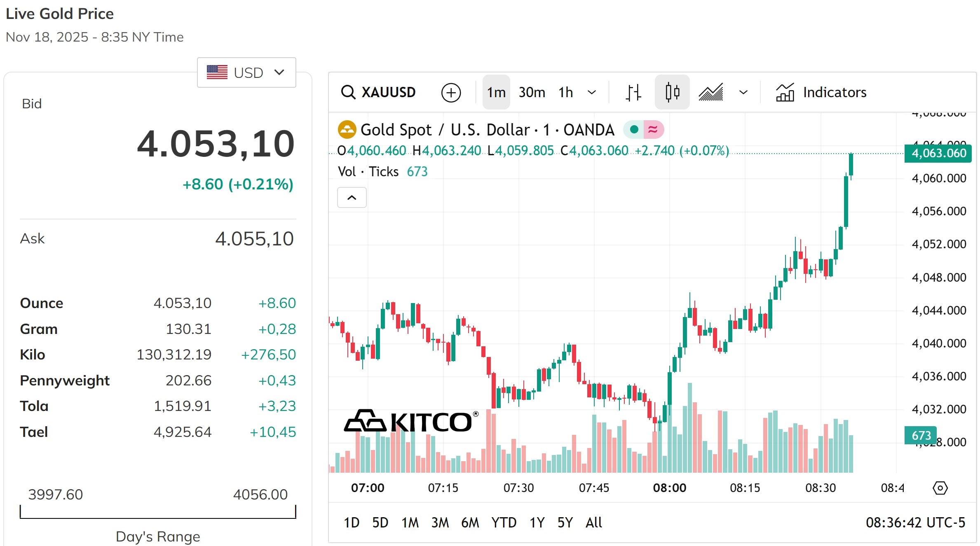Screen dimensions: 980x546
Task: Switch to the area chart style icon
Action: coord(711,92)
